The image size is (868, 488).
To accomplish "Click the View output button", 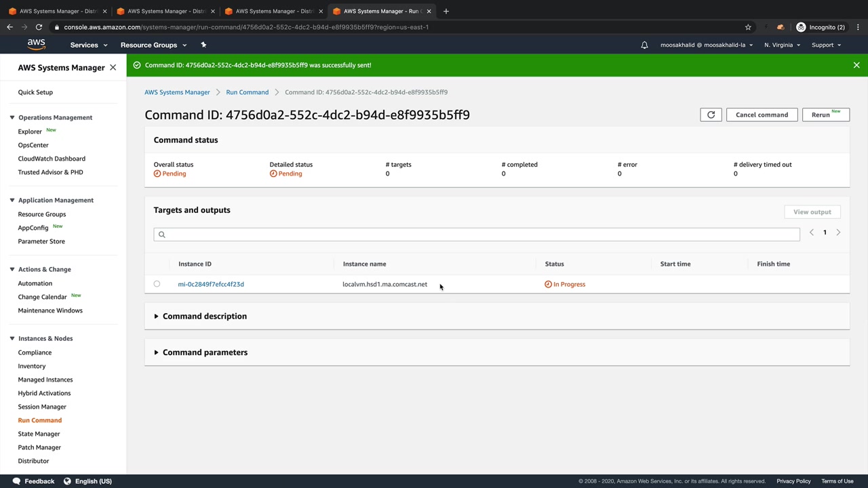I will pyautogui.click(x=812, y=212).
